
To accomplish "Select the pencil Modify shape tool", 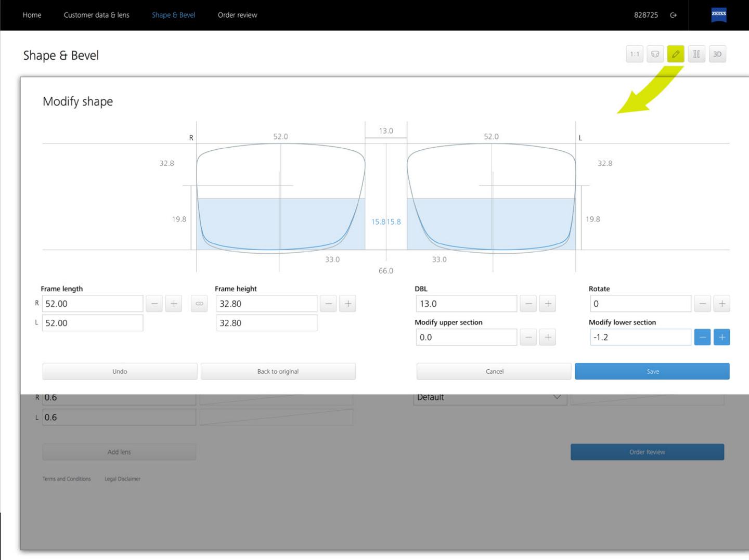I will (x=676, y=54).
